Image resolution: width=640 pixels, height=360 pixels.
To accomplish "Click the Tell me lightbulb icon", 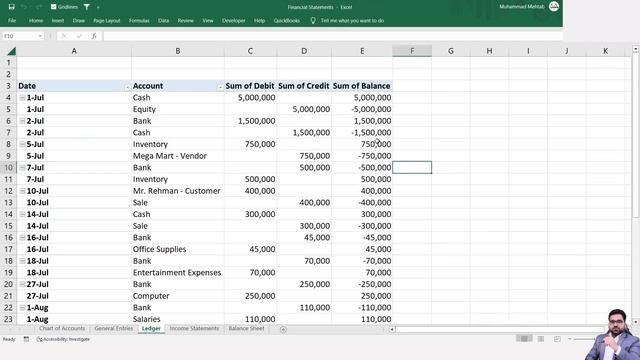I will [313, 20].
